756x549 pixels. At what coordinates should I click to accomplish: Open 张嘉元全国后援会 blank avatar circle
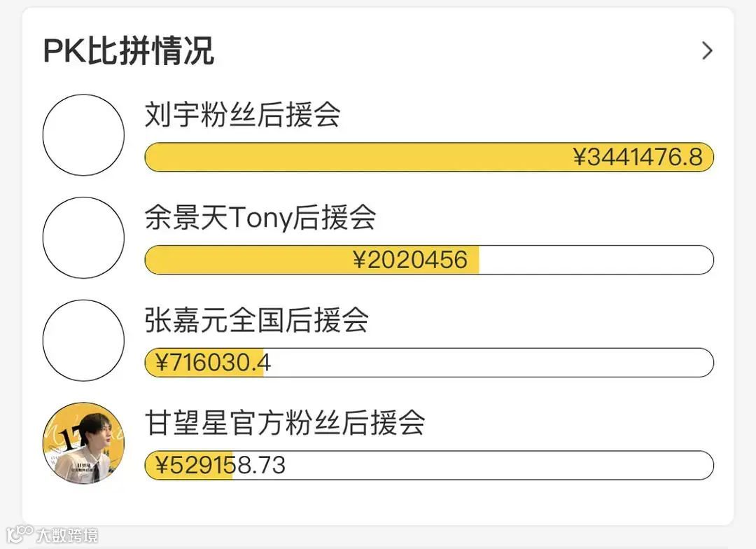pyautogui.click(x=83, y=340)
